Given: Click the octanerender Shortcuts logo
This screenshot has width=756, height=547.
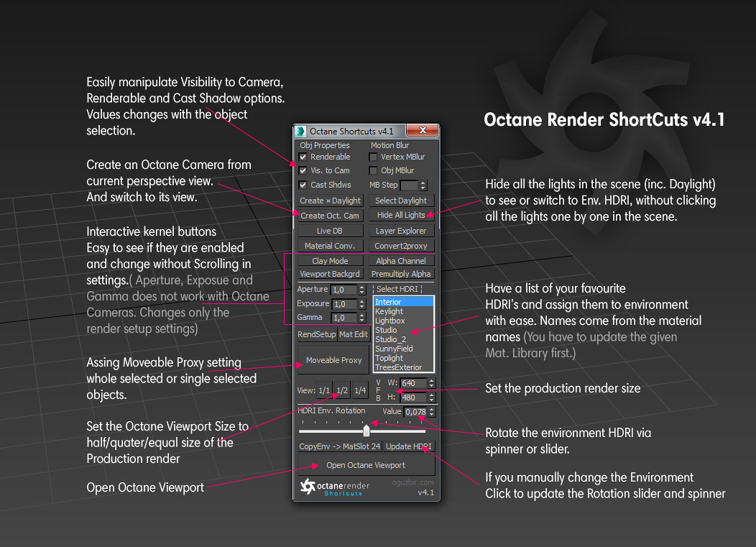Looking at the screenshot, I should [335, 487].
